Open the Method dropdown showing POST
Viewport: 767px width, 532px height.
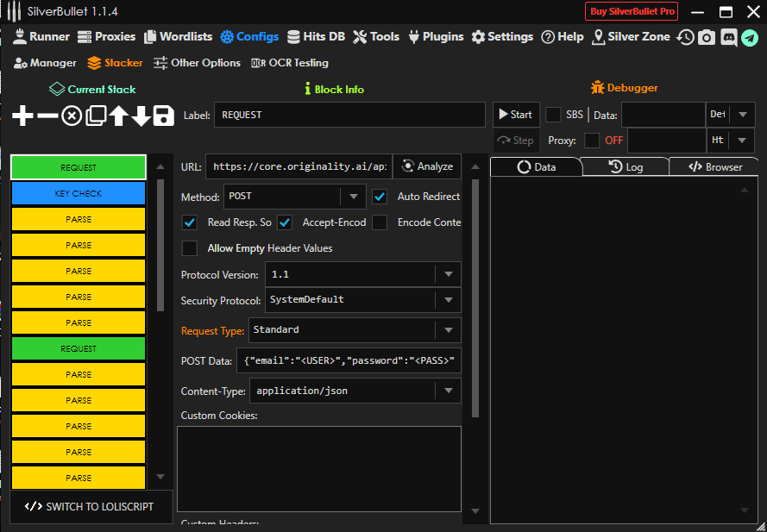coord(294,197)
